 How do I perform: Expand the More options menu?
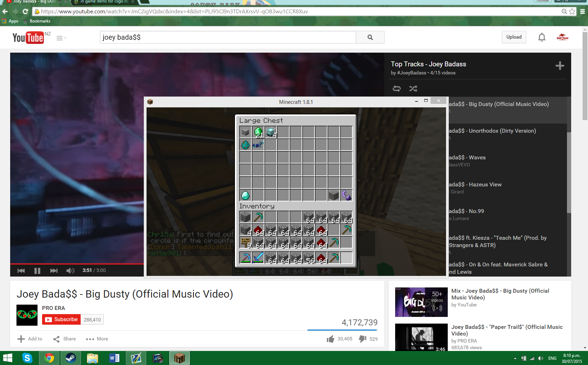point(97,339)
